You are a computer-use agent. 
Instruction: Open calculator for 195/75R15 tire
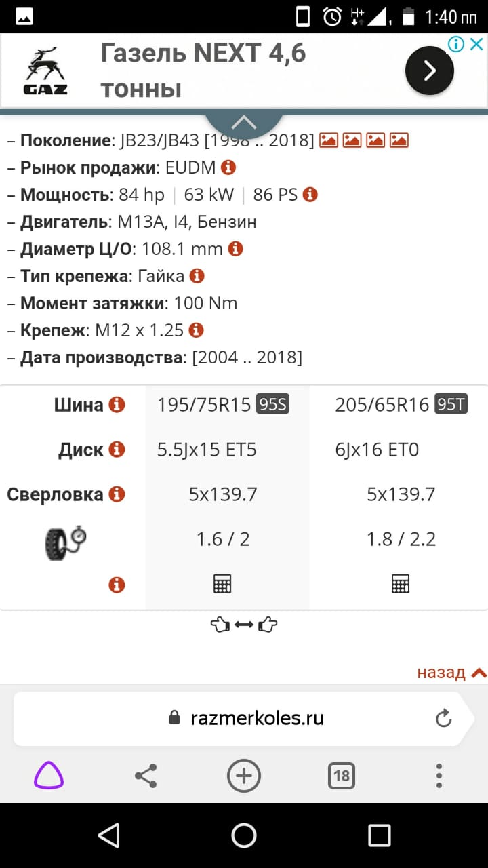point(222,584)
